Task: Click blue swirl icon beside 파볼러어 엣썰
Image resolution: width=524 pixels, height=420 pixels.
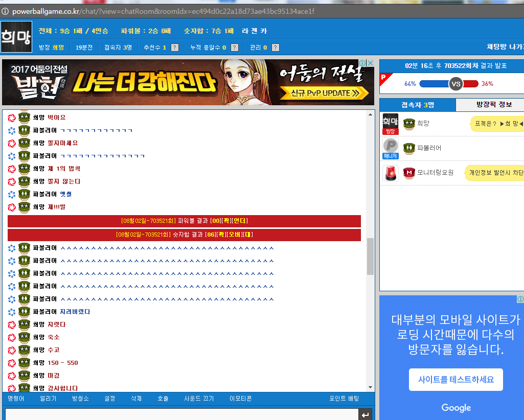Action: click(x=12, y=194)
